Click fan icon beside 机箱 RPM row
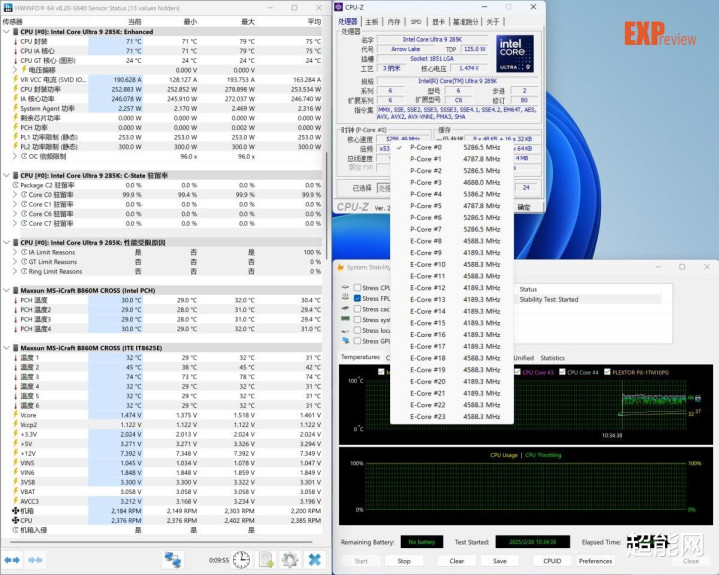Screen dimensions: 719x575 tap(16, 510)
